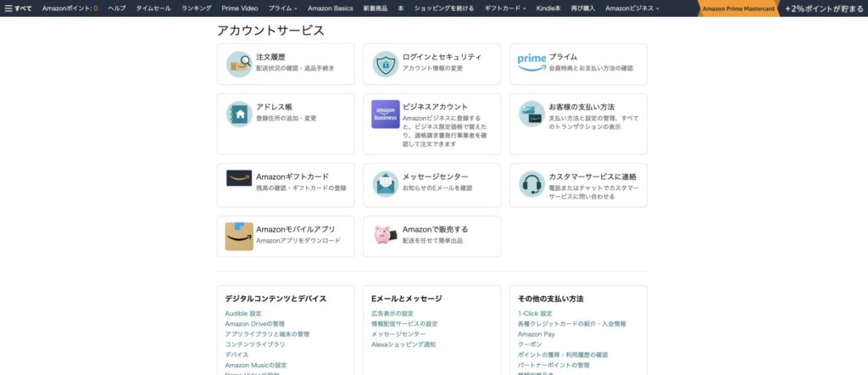Open Amazon Basics in the top navigation
The image size is (868, 375).
pos(330,8)
